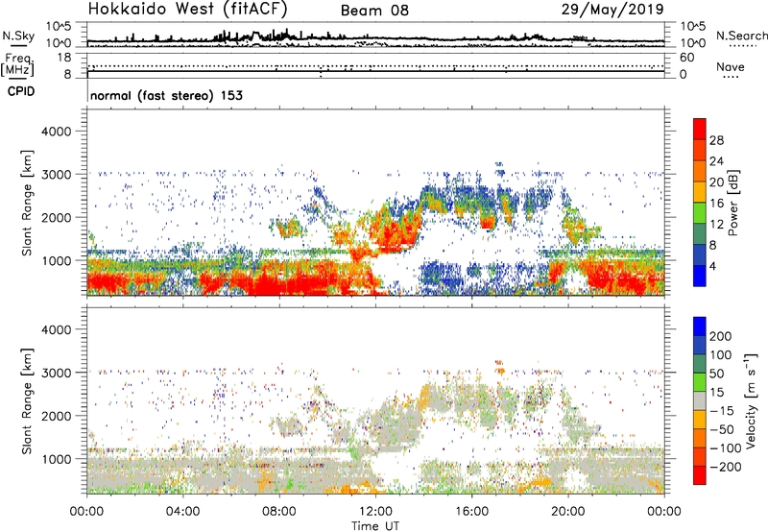This screenshot has height=532, width=768.
Task: Click the 'CPID' label
Action: (21, 91)
